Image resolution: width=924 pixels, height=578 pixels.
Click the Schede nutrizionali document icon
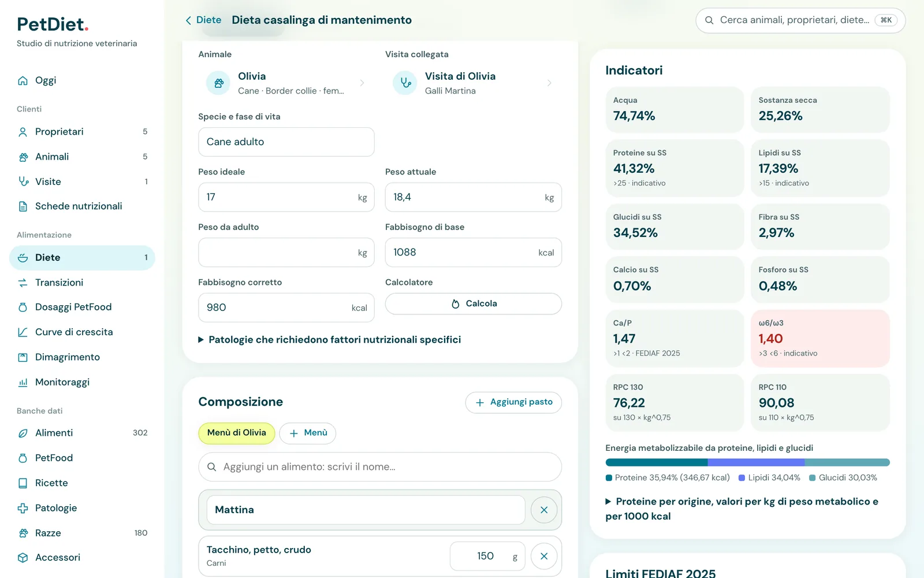[23, 206]
